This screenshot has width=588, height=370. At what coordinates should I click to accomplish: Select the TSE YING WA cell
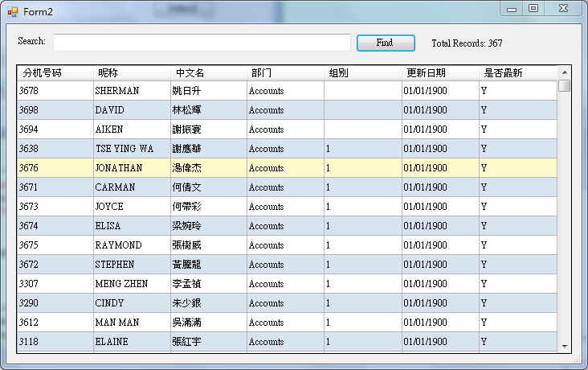(x=132, y=149)
